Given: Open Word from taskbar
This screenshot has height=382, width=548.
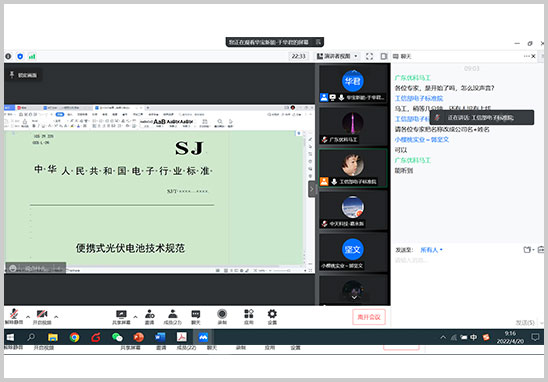Looking at the screenshot, I should pyautogui.click(x=160, y=337).
